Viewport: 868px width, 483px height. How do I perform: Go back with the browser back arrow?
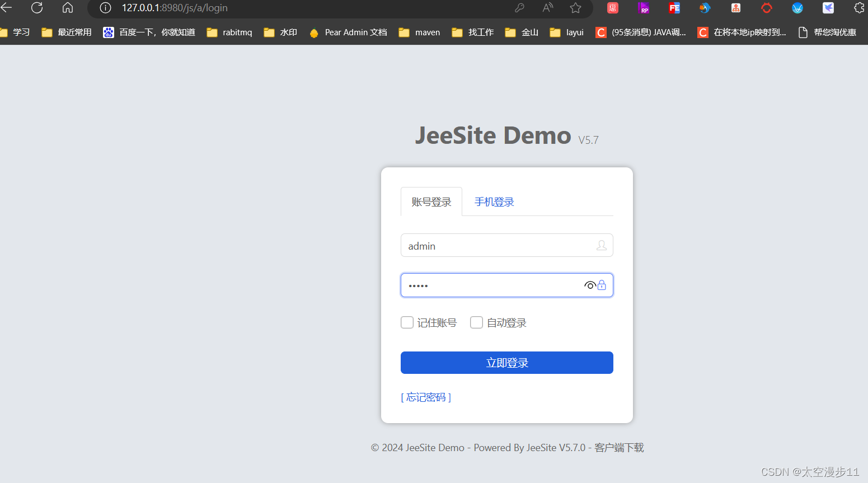click(6, 8)
